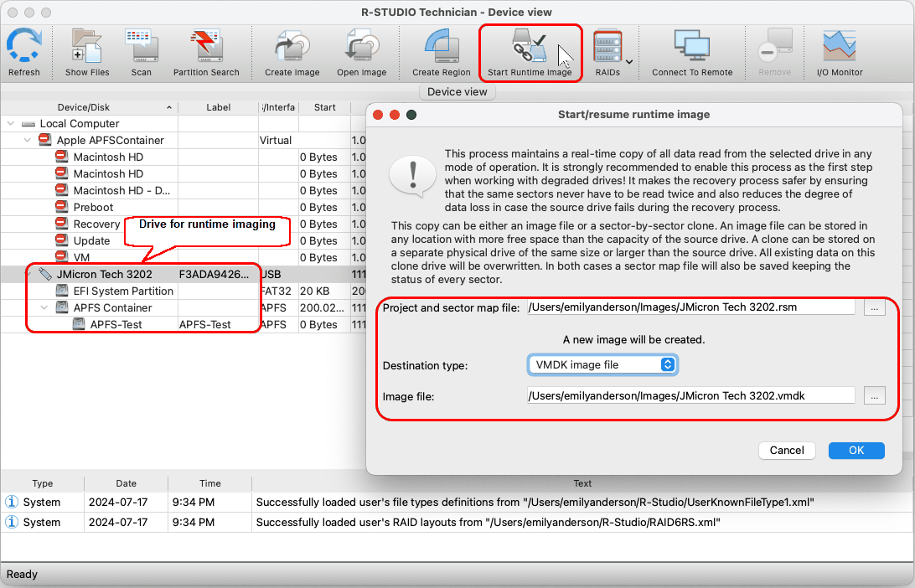This screenshot has width=915, height=588.
Task: Browse for the sector map file location
Action: tap(874, 307)
